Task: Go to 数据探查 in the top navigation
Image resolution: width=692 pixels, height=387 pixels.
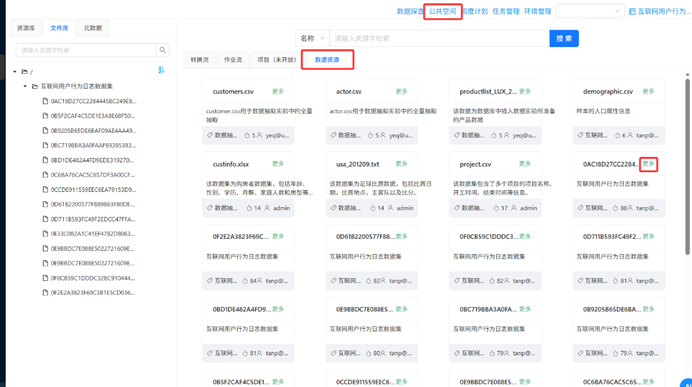Action: (x=410, y=11)
